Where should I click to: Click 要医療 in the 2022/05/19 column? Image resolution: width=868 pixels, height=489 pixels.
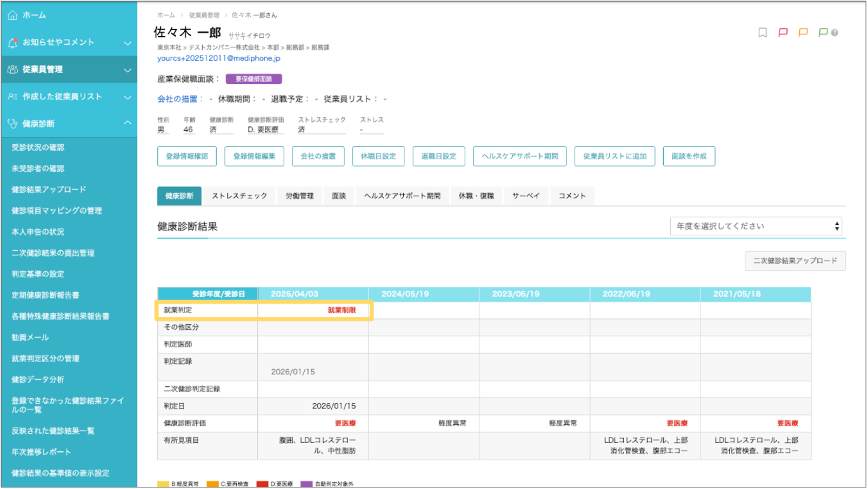(677, 423)
